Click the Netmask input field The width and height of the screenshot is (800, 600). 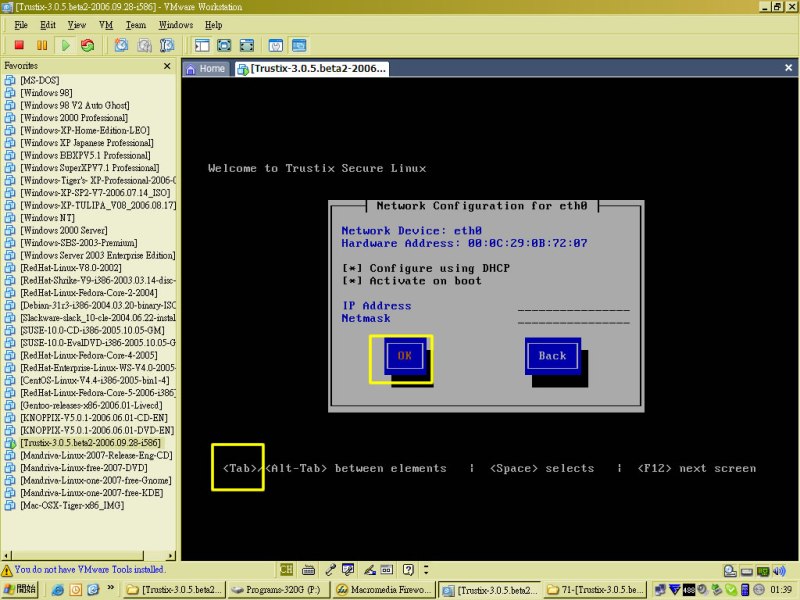573,318
